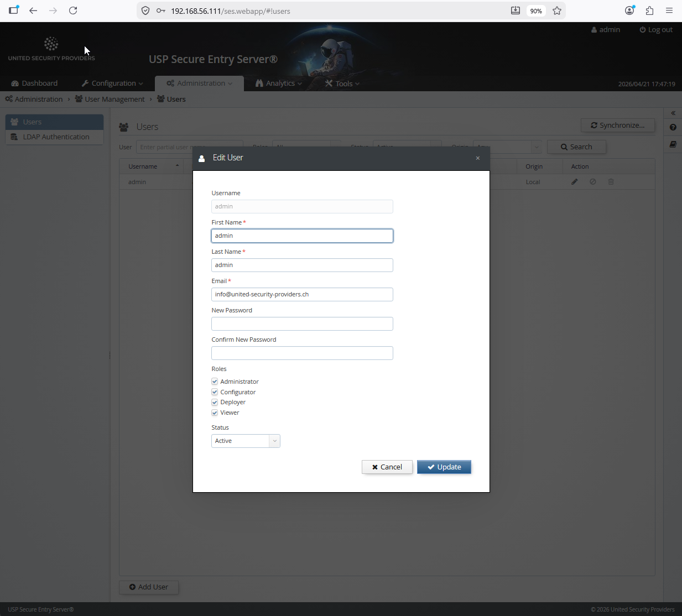Open the documentation book icon
Viewport: 682px width, 616px height.
coord(673,144)
